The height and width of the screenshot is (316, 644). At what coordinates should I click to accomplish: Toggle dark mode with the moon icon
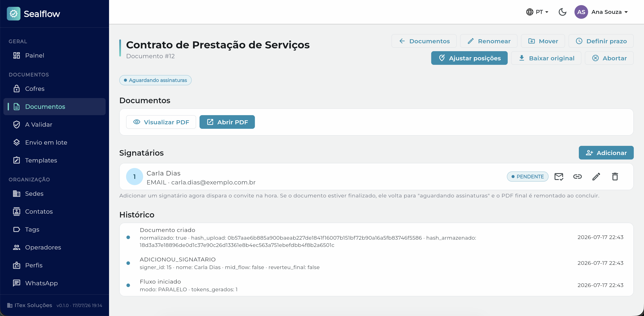pos(562,12)
